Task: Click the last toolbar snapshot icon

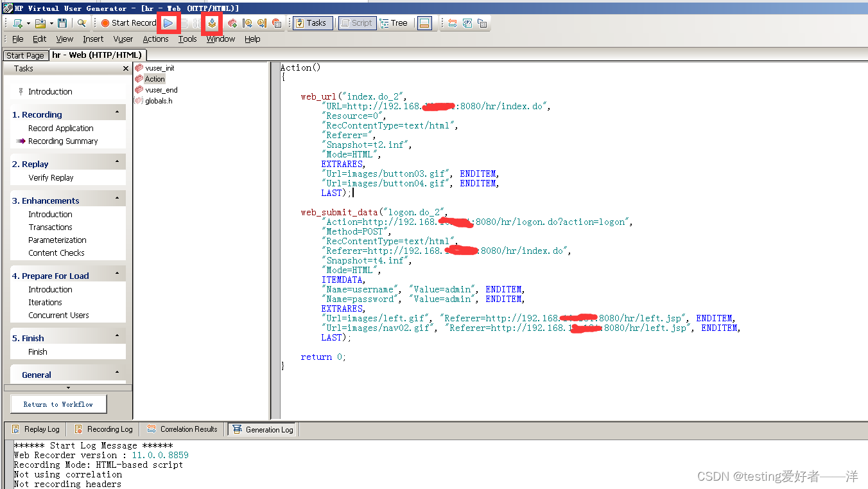Action: point(482,23)
